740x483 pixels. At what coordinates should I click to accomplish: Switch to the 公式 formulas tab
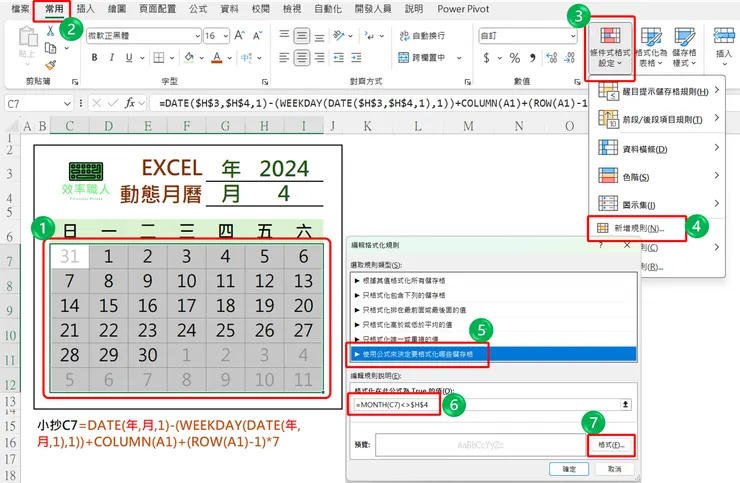point(198,8)
